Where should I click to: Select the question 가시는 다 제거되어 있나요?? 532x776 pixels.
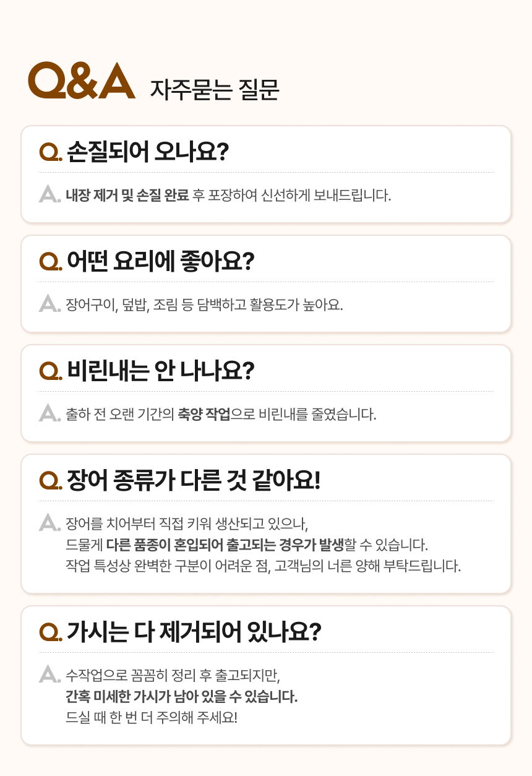coord(194,632)
